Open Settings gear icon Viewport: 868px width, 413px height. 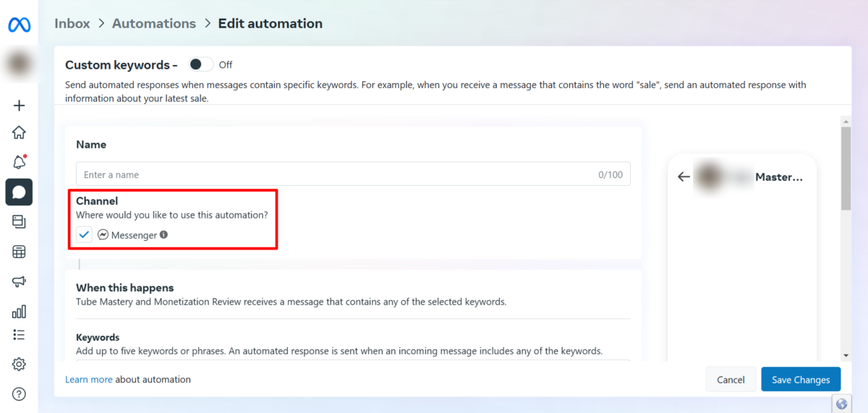(x=20, y=365)
